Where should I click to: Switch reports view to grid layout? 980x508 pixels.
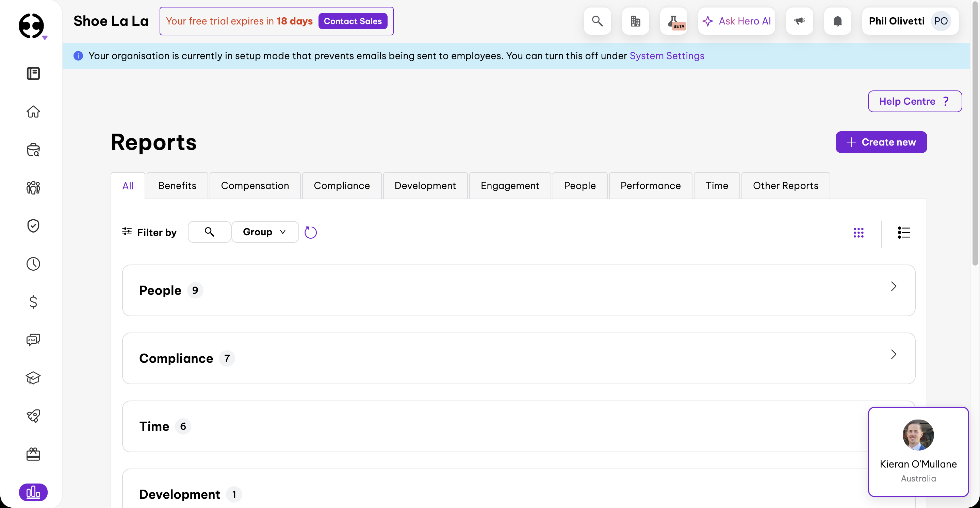click(859, 232)
